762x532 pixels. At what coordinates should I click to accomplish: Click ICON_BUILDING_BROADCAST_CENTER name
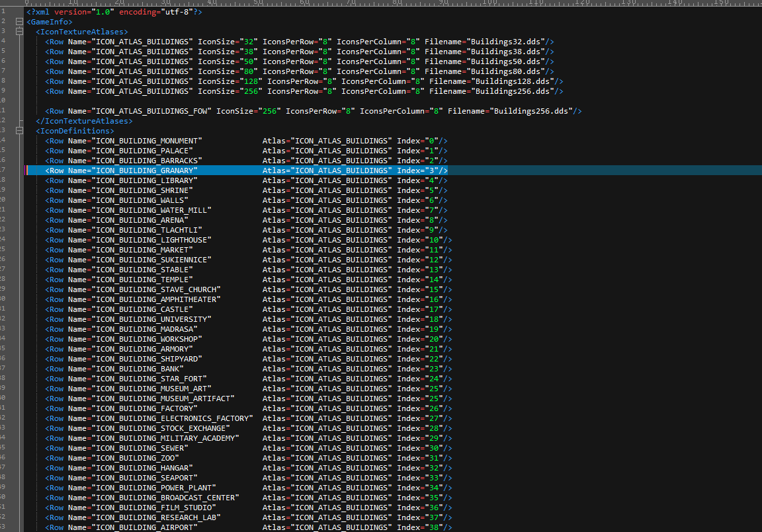click(166, 498)
